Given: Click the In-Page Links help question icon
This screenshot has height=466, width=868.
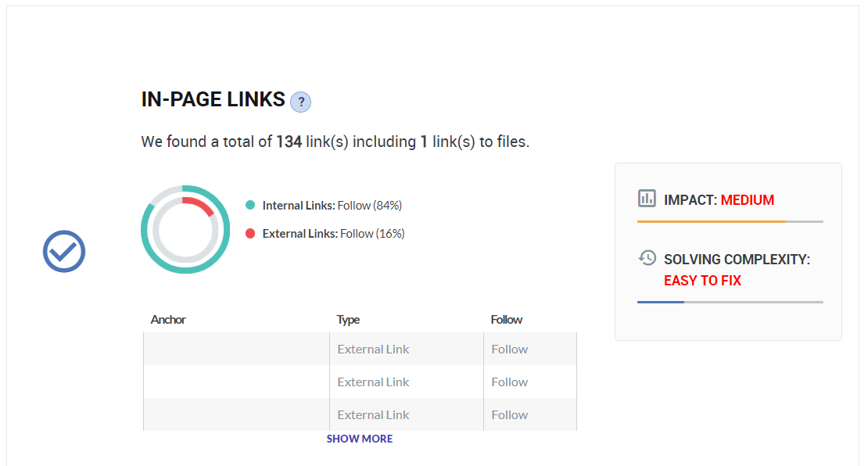Looking at the screenshot, I should [x=300, y=102].
